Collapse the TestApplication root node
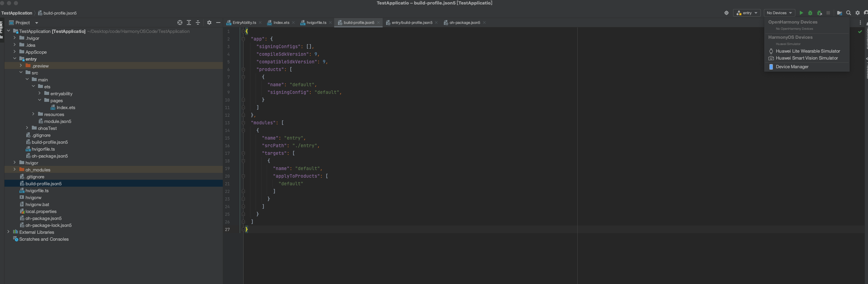The height and width of the screenshot is (284, 868). pyautogui.click(x=8, y=31)
